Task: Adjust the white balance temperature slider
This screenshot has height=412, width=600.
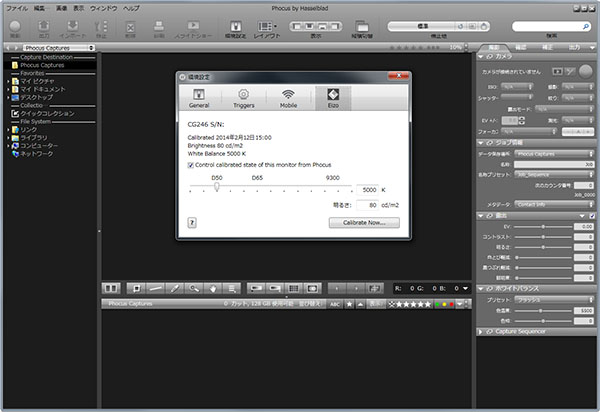Action: [217, 188]
